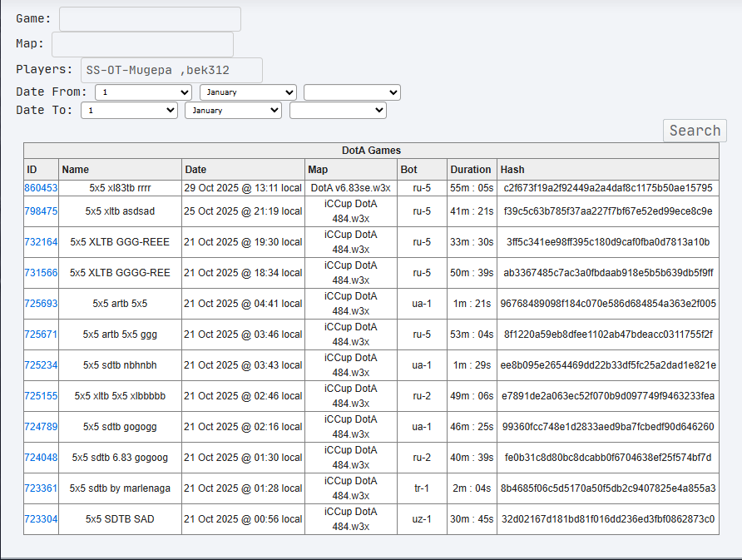Open the Date To month dropdown
Viewport: 742px width, 560px height.
[233, 111]
